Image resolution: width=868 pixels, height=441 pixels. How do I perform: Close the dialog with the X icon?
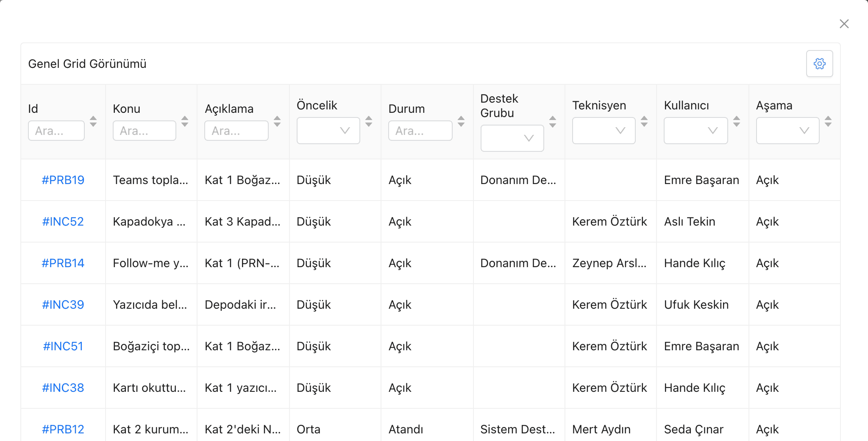[x=844, y=24]
